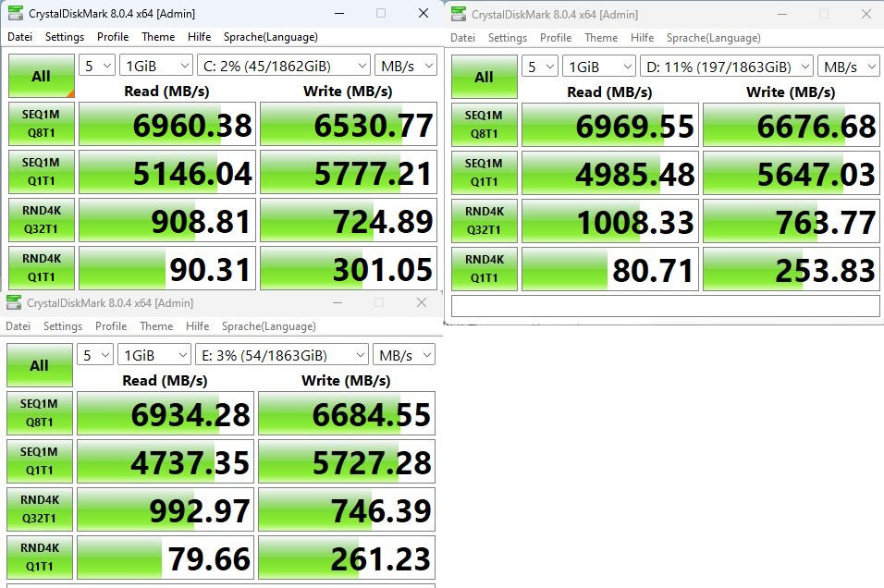884x588 pixels.
Task: Open Theme menu in C: window
Action: [x=158, y=37]
